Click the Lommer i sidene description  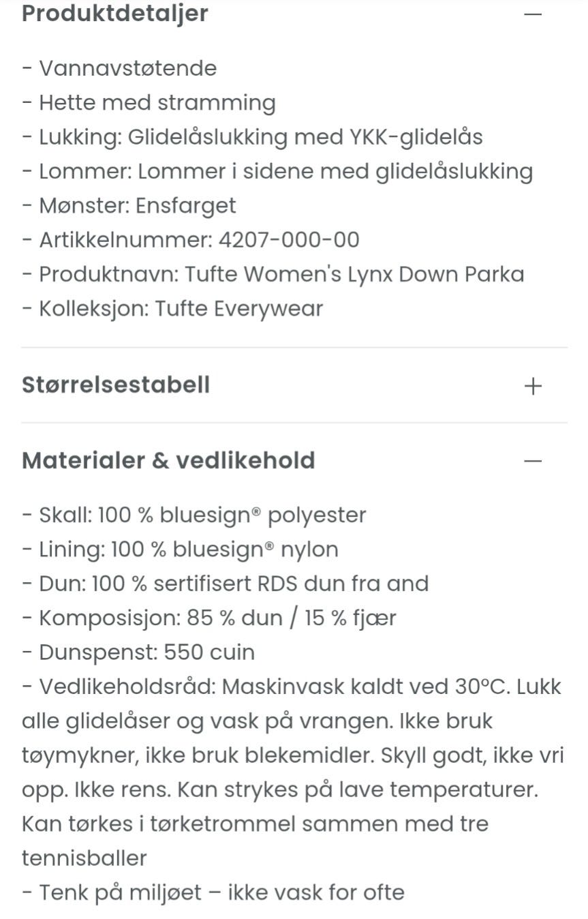point(277,171)
